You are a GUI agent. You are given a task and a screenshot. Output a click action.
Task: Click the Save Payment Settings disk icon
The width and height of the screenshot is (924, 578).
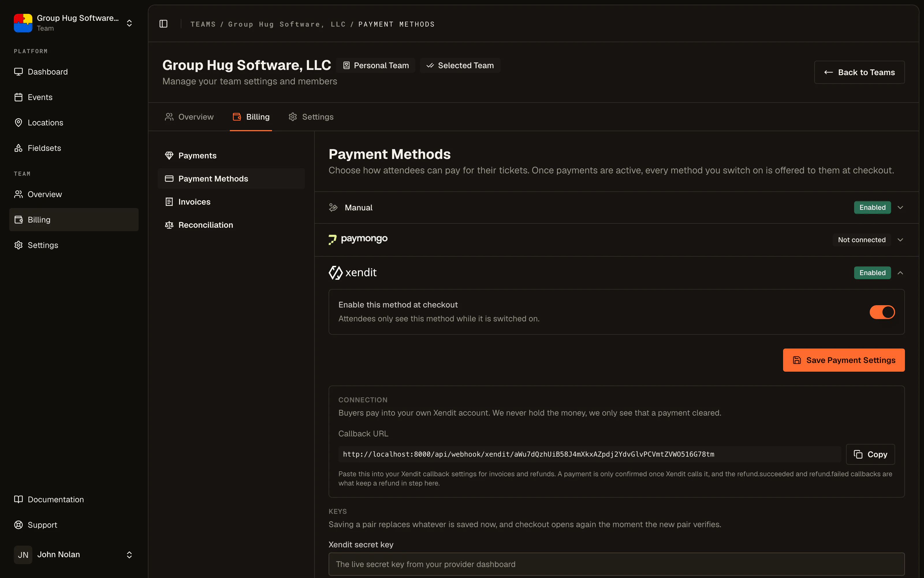[797, 360]
